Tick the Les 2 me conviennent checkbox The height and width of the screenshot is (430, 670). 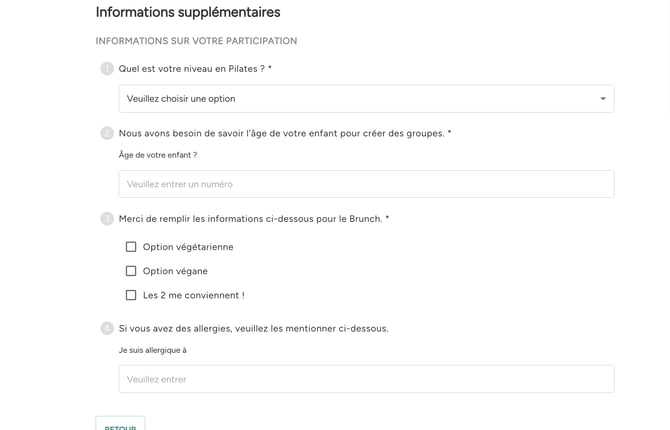pos(131,295)
